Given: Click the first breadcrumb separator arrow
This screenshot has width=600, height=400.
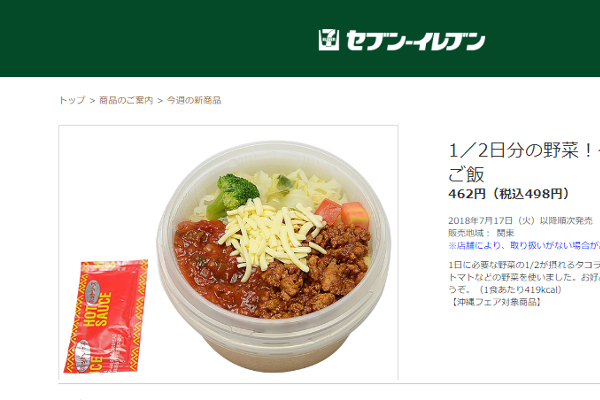Looking at the screenshot, I should (x=92, y=101).
